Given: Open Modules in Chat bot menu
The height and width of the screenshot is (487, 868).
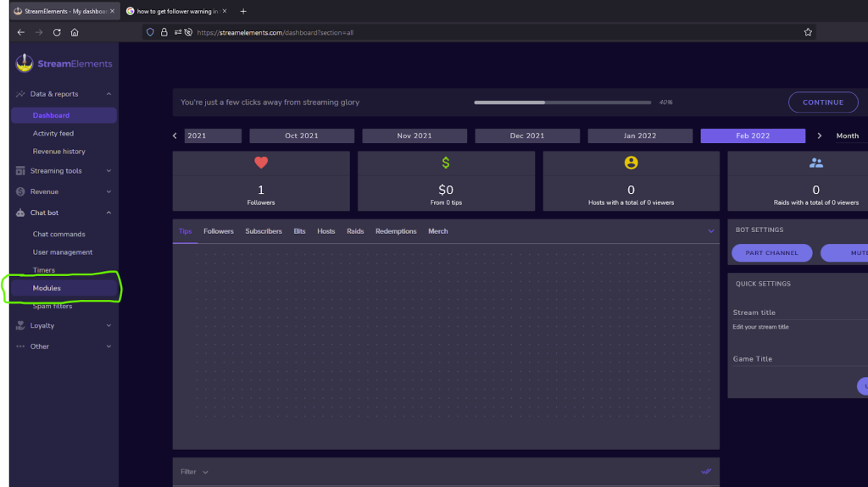Looking at the screenshot, I should point(64,288).
